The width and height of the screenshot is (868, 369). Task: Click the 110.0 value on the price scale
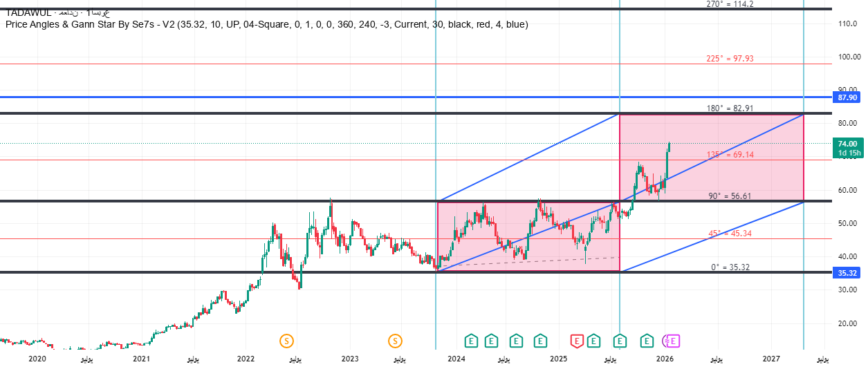(847, 23)
